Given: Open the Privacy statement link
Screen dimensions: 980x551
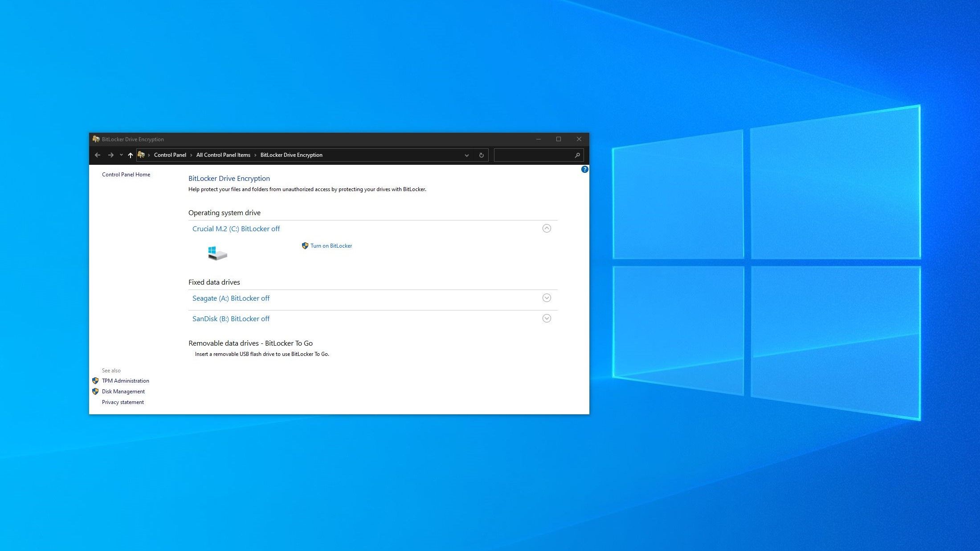Looking at the screenshot, I should [122, 402].
